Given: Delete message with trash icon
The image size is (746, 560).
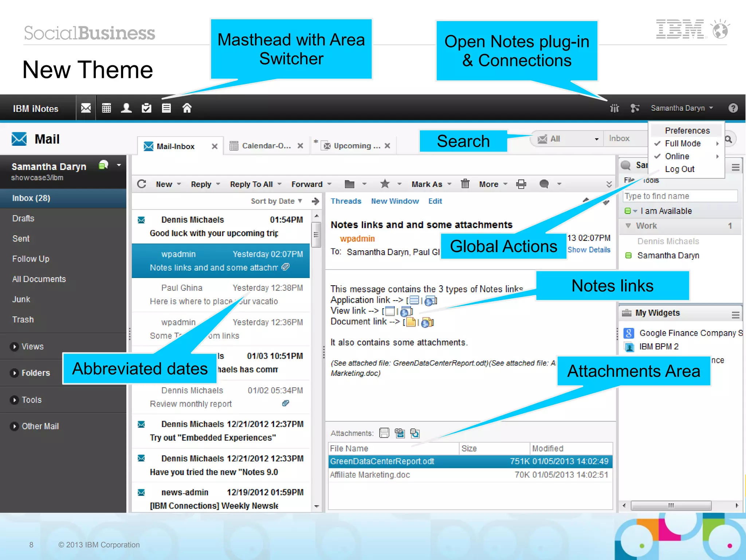Looking at the screenshot, I should point(465,184).
